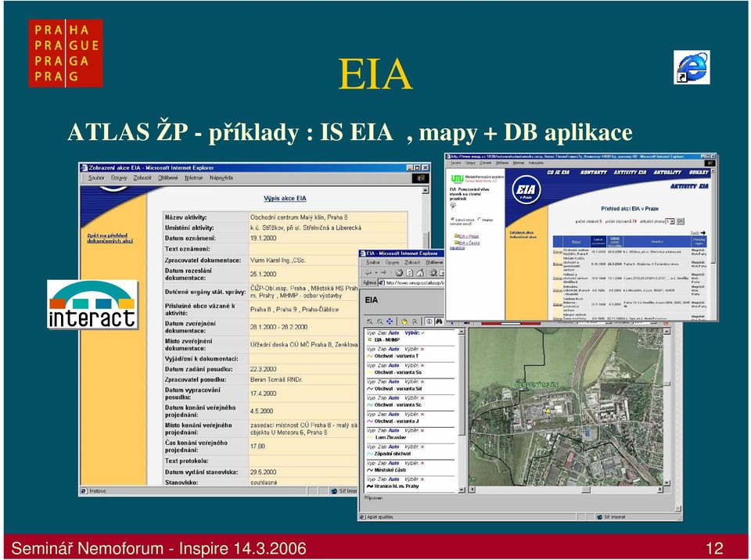Click the 'Obchodní centrum Malý klín, Praha 8' value
The height and width of the screenshot is (560, 751).
click(299, 217)
